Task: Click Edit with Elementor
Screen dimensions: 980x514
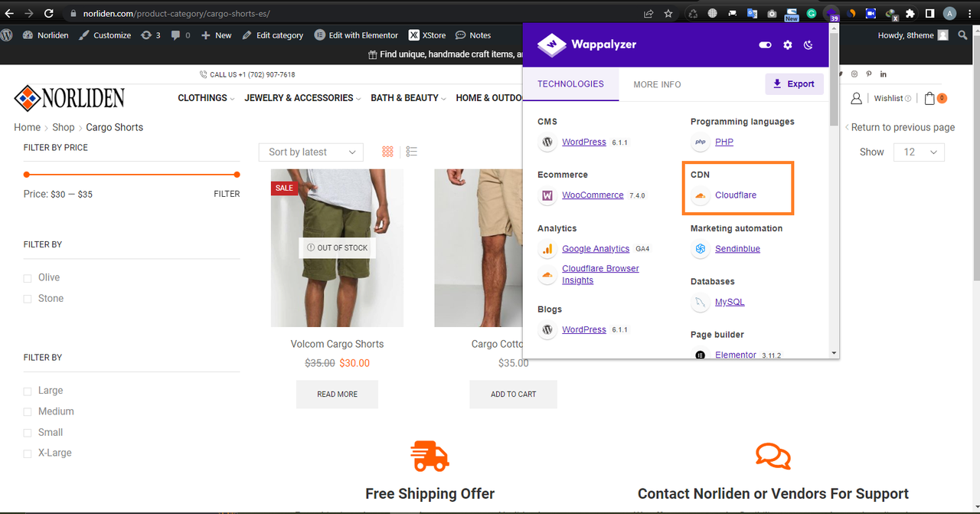Action: click(x=357, y=35)
